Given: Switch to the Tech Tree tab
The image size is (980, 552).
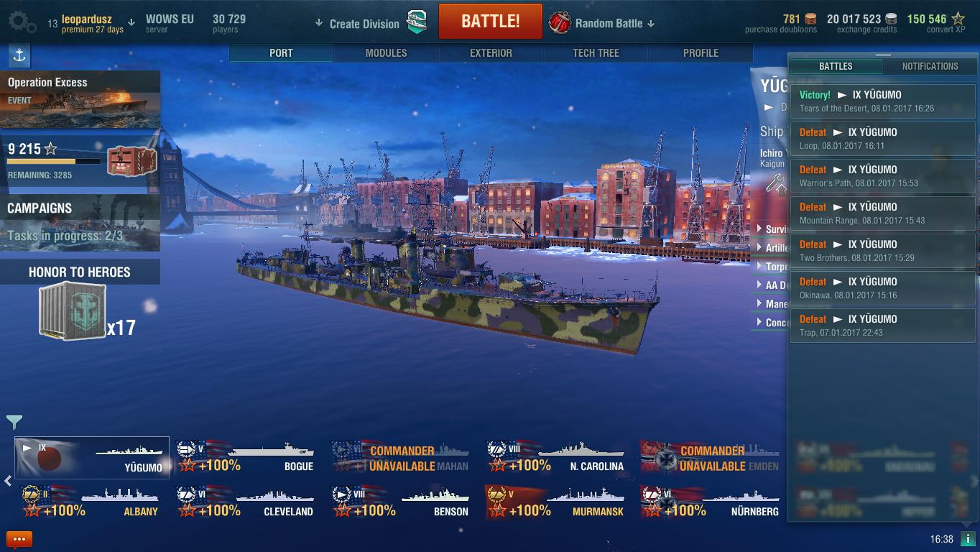Looking at the screenshot, I should click(x=596, y=53).
